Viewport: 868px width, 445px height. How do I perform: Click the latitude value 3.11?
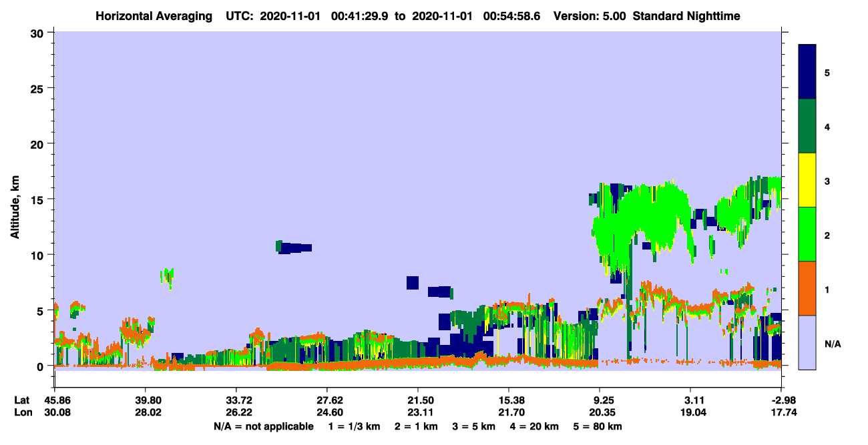click(x=690, y=400)
